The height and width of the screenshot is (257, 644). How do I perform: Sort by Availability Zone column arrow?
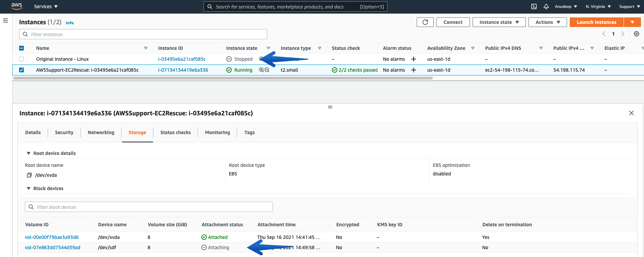click(473, 48)
